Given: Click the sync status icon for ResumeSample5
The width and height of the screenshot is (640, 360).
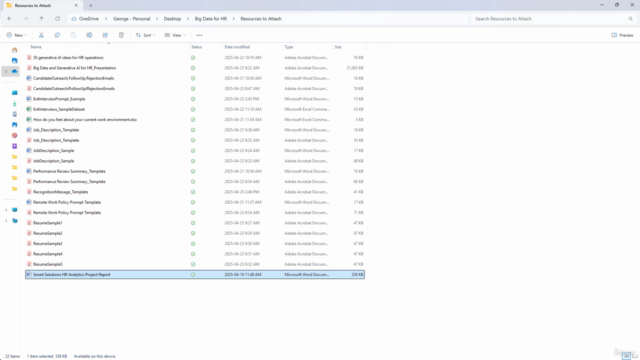Looking at the screenshot, I should 193,264.
